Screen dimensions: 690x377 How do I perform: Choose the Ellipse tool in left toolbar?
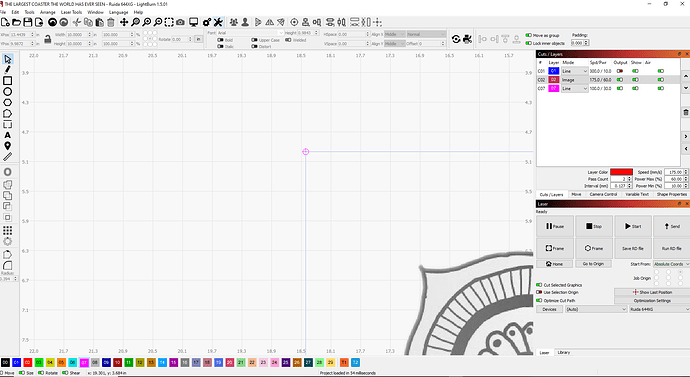tap(7, 92)
